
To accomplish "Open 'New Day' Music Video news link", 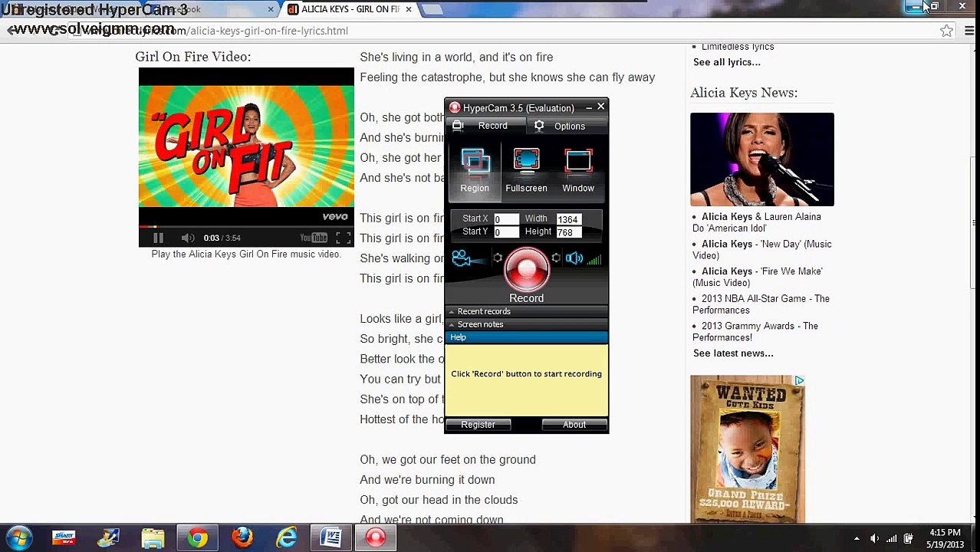I will (762, 250).
